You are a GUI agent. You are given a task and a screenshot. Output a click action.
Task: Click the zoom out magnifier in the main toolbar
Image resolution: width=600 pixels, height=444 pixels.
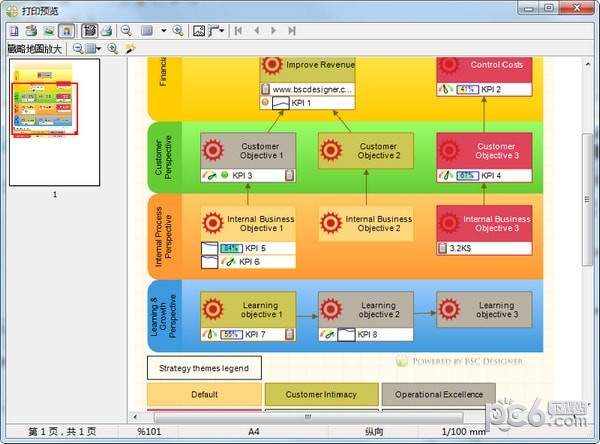(126, 30)
